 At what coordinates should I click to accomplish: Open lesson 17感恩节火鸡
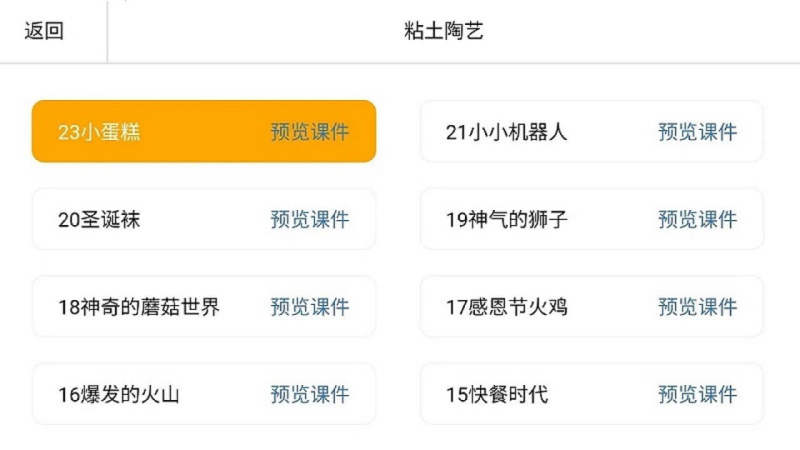click(x=506, y=307)
